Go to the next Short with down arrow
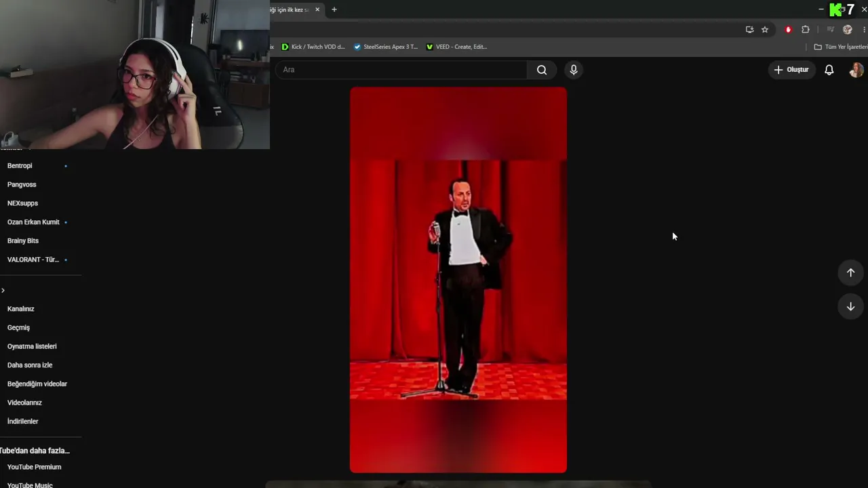 point(850,306)
